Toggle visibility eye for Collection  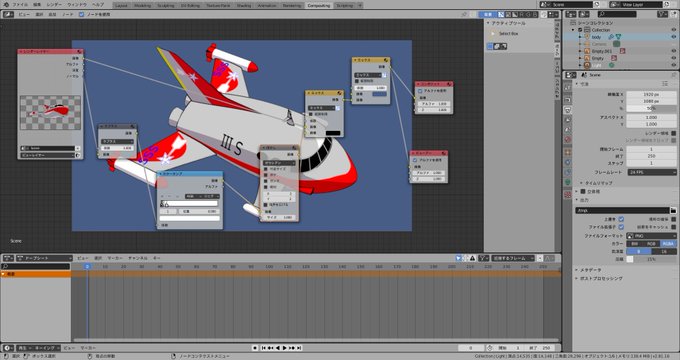click(673, 30)
